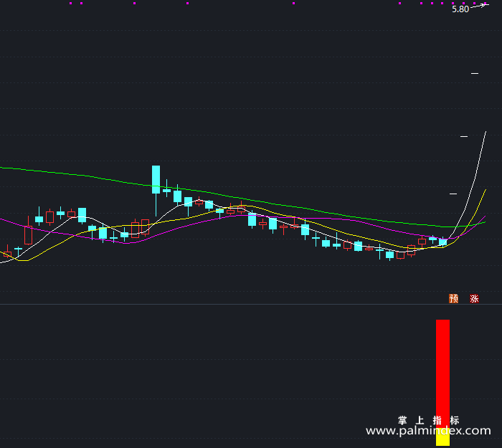
Task: Click the orange 预 signal marker
Action: [453, 299]
